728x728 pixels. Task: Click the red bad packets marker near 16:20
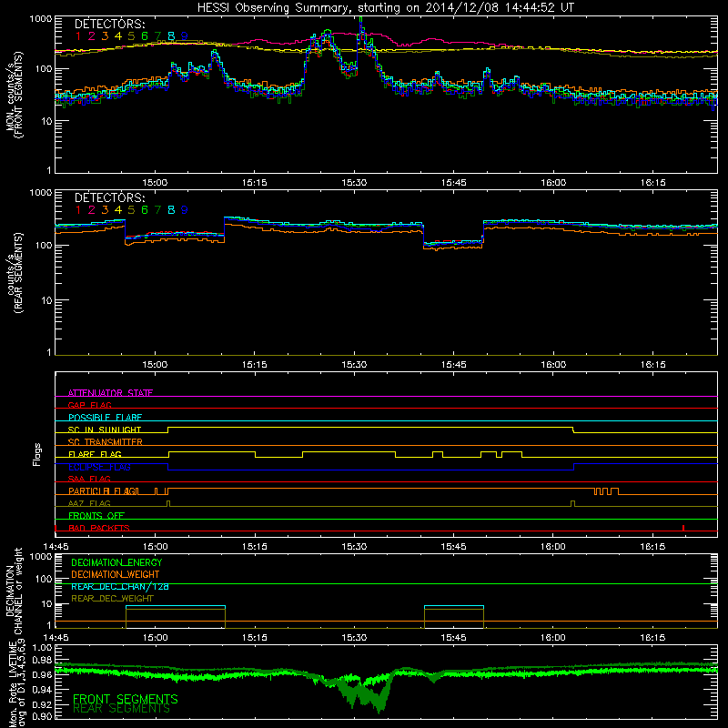pyautogui.click(x=683, y=528)
